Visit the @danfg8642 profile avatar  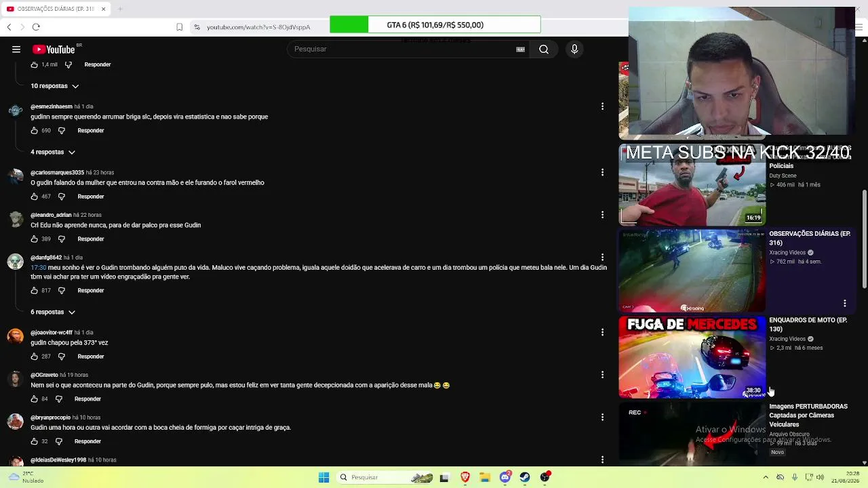tap(15, 262)
